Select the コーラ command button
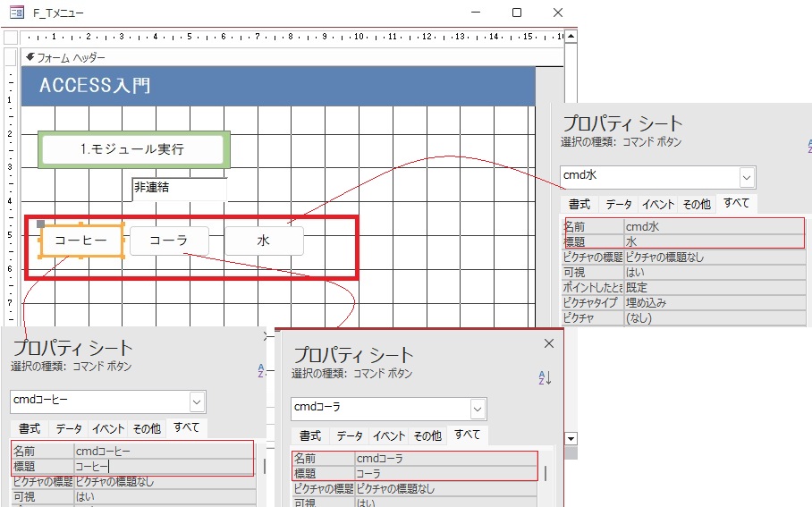The image size is (812, 507). 169,241
